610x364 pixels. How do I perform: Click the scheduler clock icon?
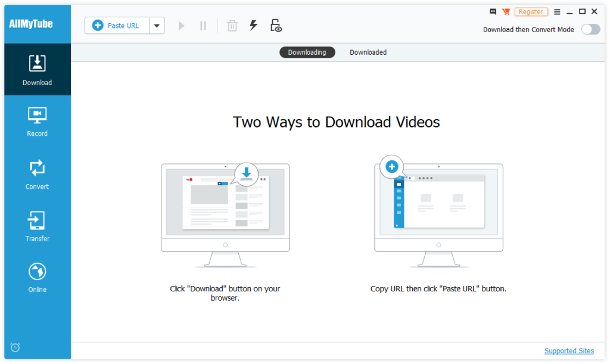click(15, 347)
